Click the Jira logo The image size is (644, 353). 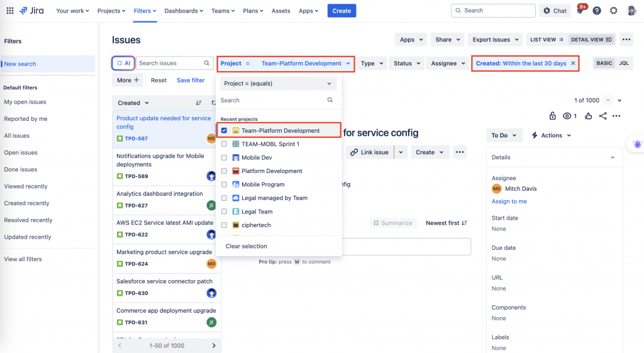31,11
